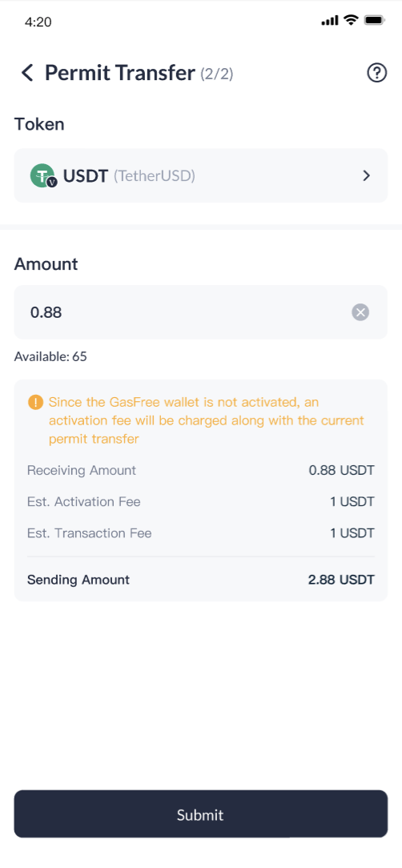402x868 pixels.
Task: Click the USDT Tether token logo
Action: tap(43, 176)
